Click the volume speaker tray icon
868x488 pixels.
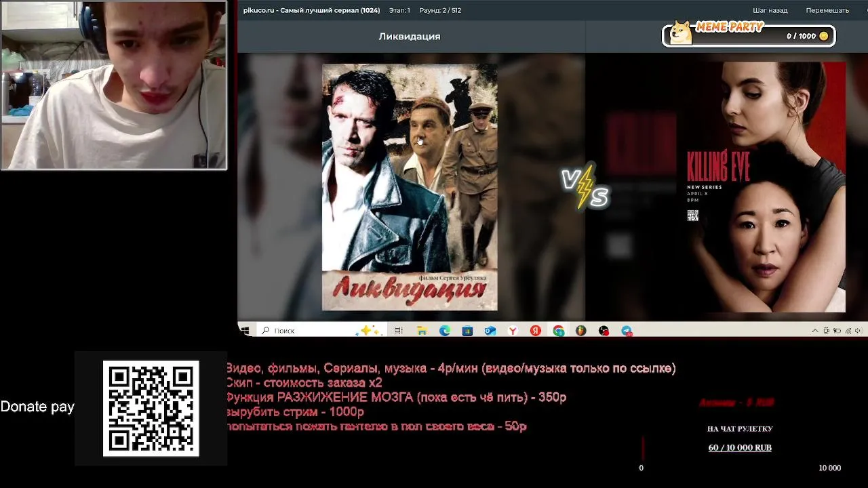859,331
